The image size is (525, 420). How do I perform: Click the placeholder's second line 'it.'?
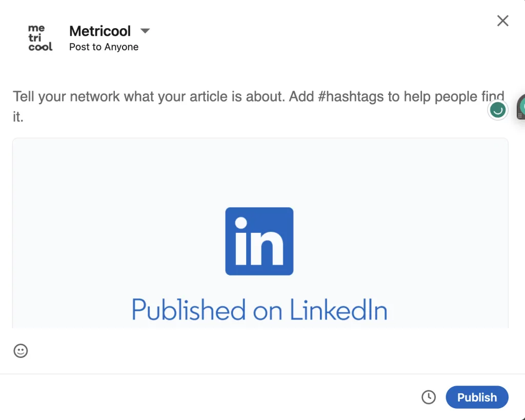18,117
